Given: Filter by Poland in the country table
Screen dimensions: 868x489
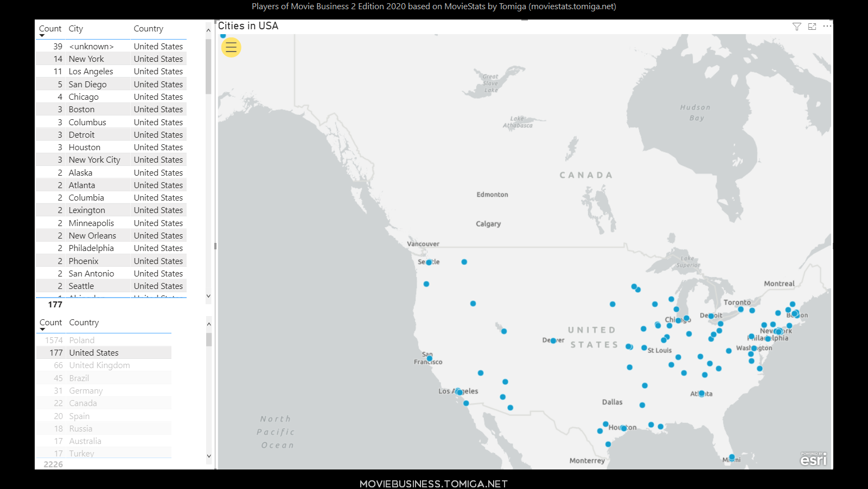Looking at the screenshot, I should pyautogui.click(x=82, y=340).
